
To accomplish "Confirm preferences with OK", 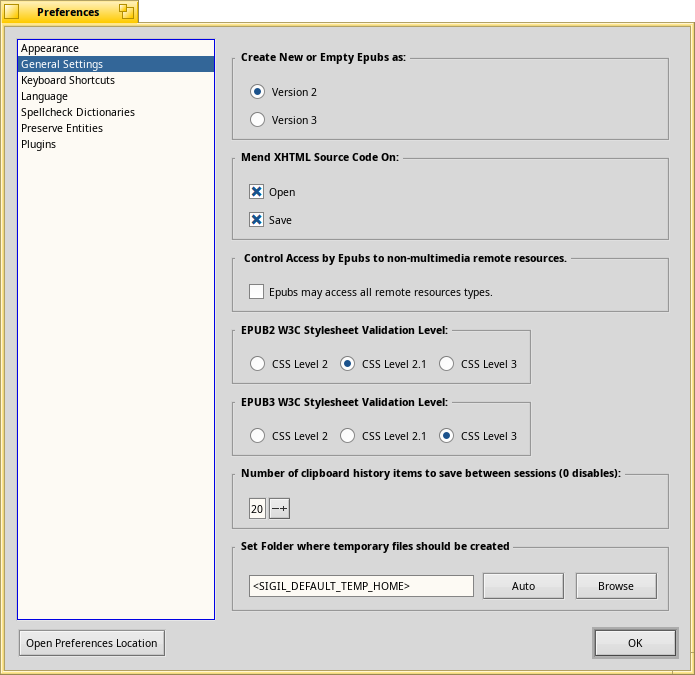I will pyautogui.click(x=635, y=643).
